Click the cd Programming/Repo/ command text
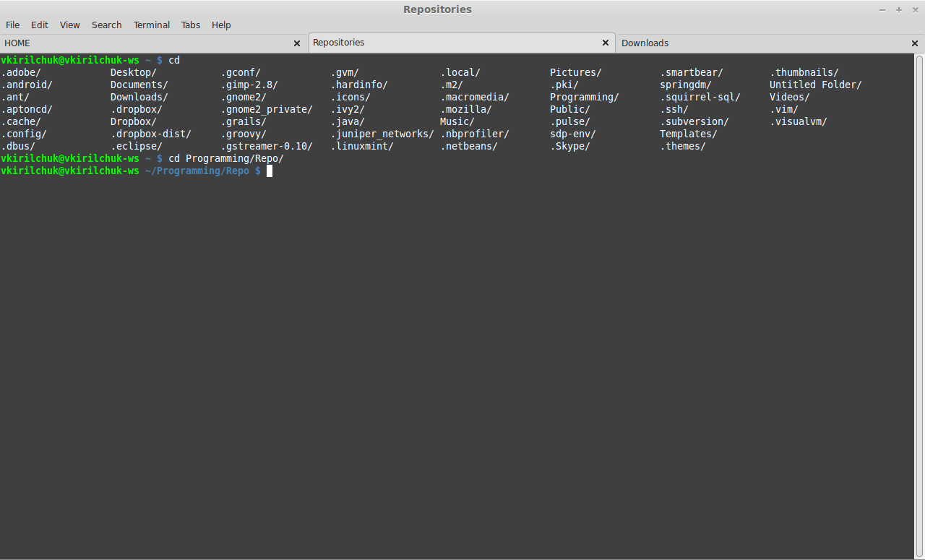The image size is (925, 560). pyautogui.click(x=225, y=158)
